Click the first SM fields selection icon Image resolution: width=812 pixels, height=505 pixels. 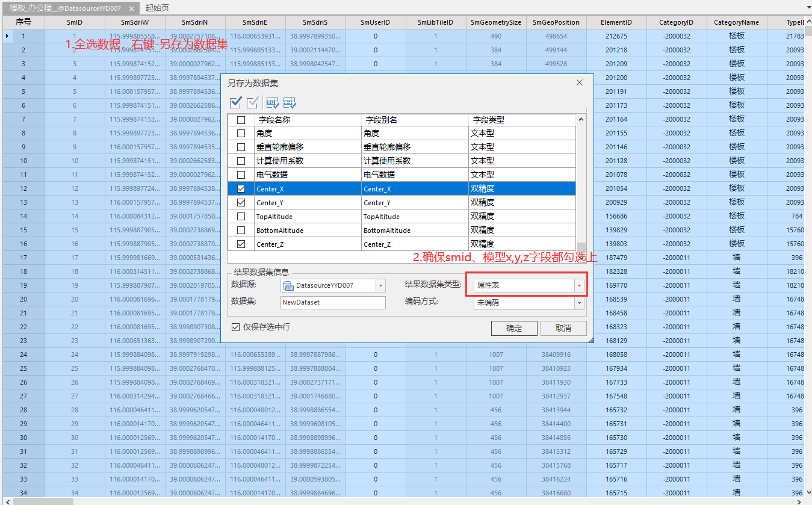coord(272,102)
